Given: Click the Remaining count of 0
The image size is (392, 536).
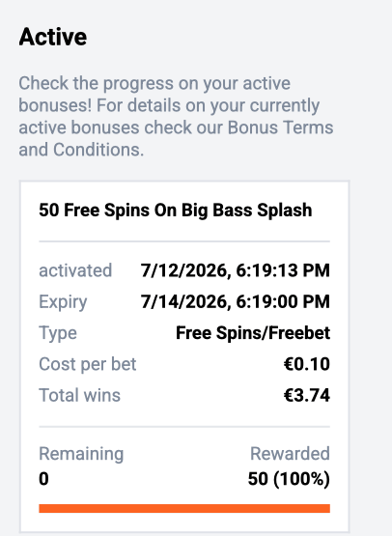Looking at the screenshot, I should [43, 479].
